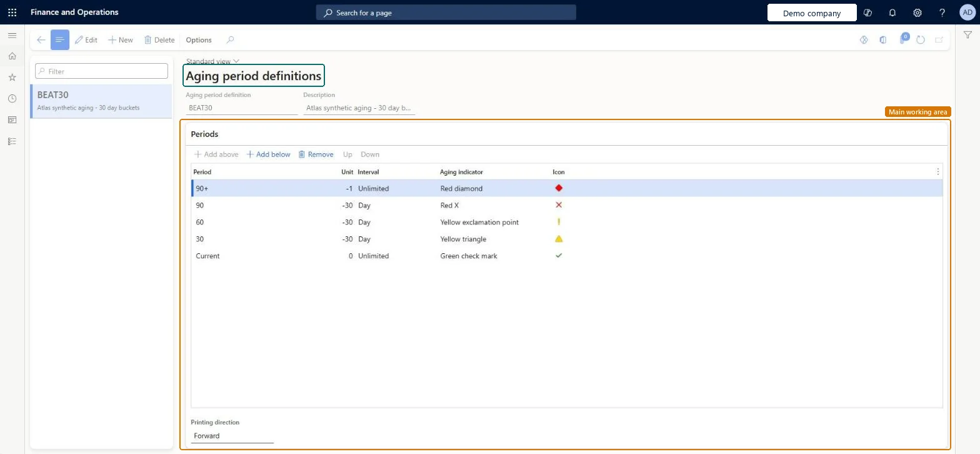Click the Finance and Operations title
Image resolution: width=980 pixels, height=454 pixels.
coord(74,13)
